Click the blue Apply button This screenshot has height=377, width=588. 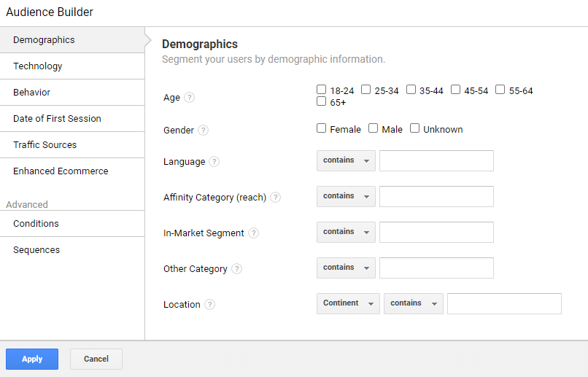[x=32, y=359]
